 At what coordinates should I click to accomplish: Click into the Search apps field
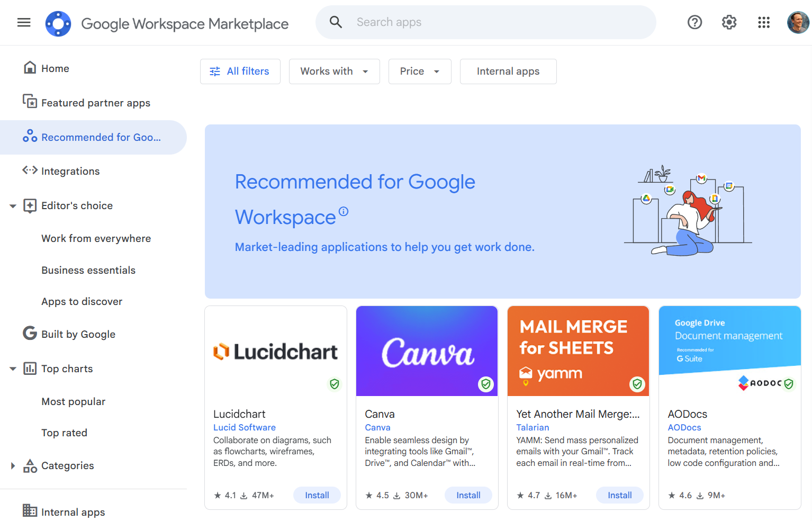486,22
